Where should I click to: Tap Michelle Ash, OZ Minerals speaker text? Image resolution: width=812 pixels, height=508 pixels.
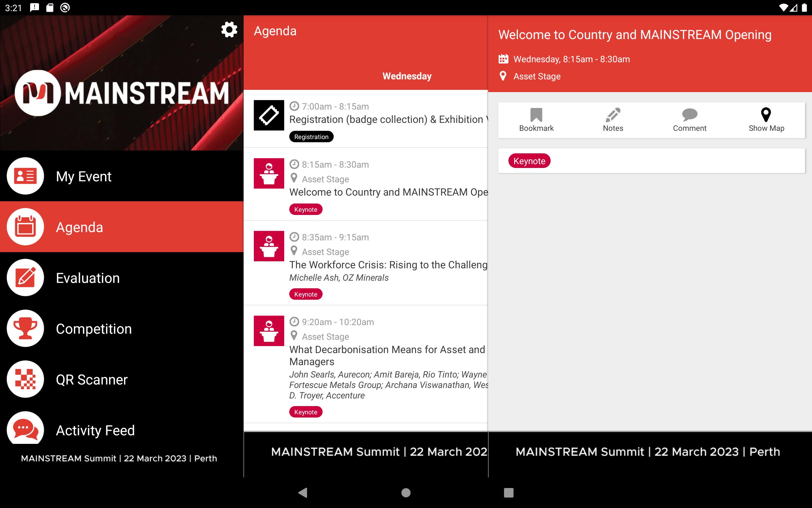[339, 277]
